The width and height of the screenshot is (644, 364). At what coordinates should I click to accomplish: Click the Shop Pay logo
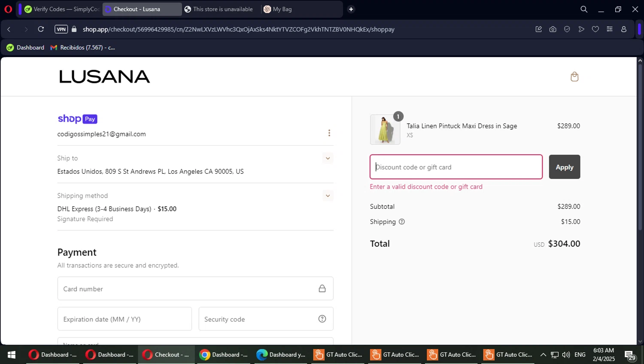(77, 119)
